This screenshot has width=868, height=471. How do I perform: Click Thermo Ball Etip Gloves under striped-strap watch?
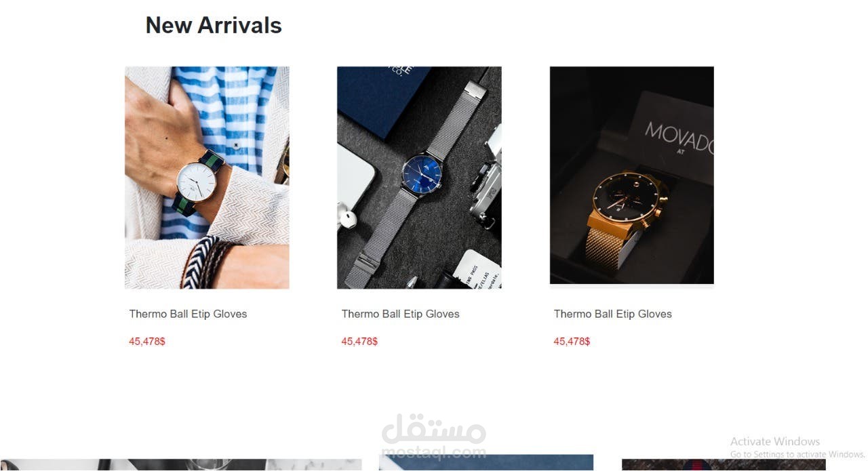pos(188,314)
